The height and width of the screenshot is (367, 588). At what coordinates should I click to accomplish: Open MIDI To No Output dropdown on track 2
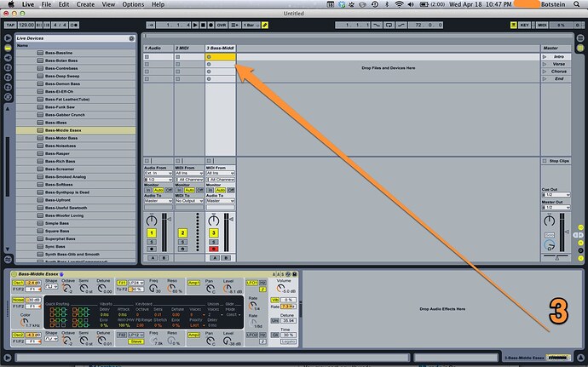point(189,201)
